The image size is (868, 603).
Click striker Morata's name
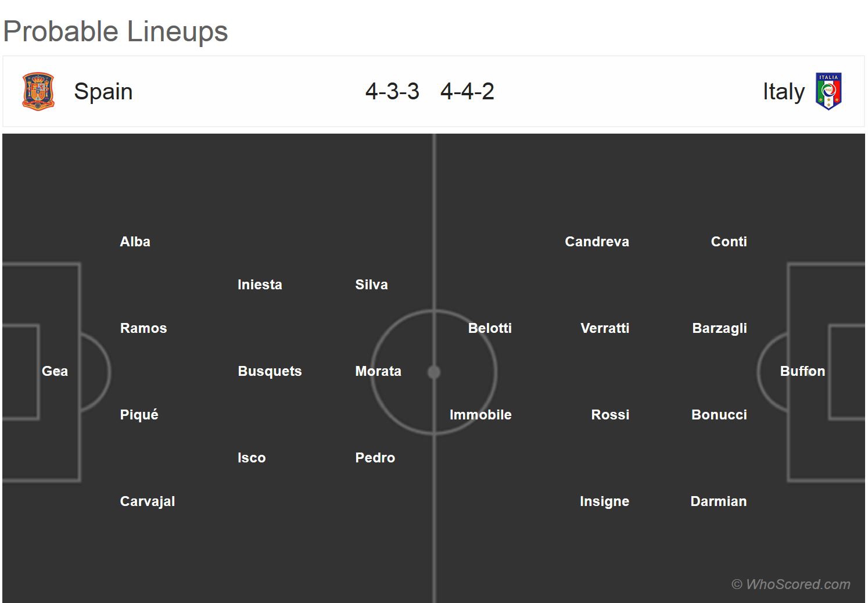pos(378,371)
